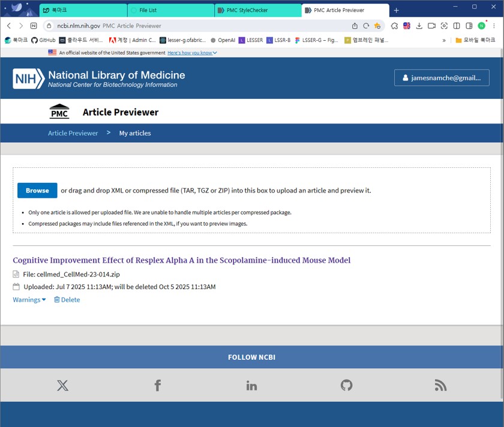Viewport: 504px width, 427px height.
Task: Click the address bar URL field
Action: tap(198, 26)
